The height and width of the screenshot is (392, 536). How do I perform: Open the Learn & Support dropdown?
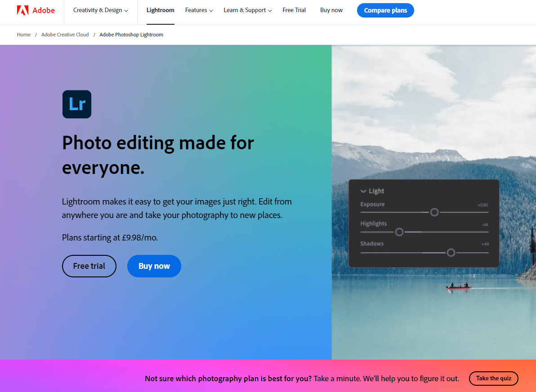tap(247, 10)
